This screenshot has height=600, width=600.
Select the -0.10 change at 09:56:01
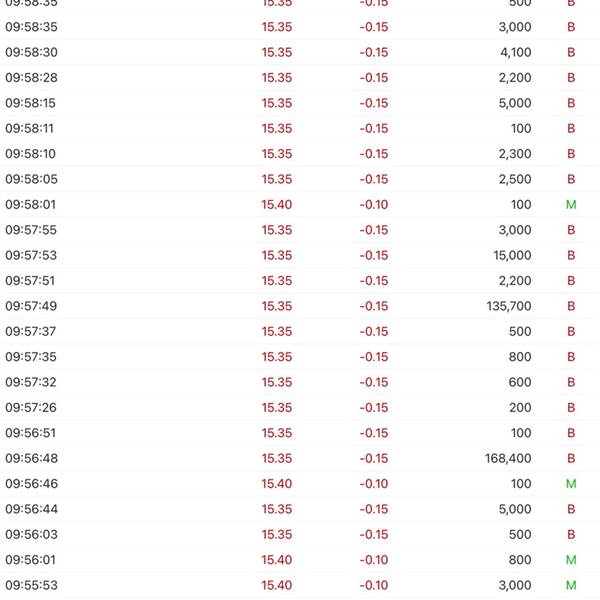coord(374,560)
